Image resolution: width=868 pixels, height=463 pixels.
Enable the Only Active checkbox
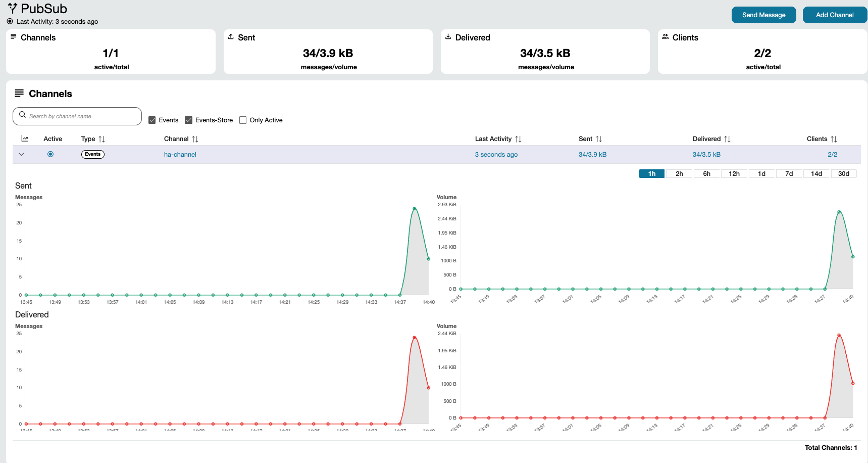pos(243,120)
